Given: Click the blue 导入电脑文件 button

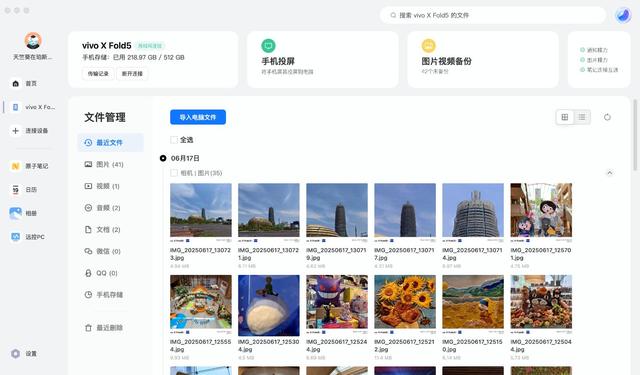Looking at the screenshot, I should click(198, 118).
